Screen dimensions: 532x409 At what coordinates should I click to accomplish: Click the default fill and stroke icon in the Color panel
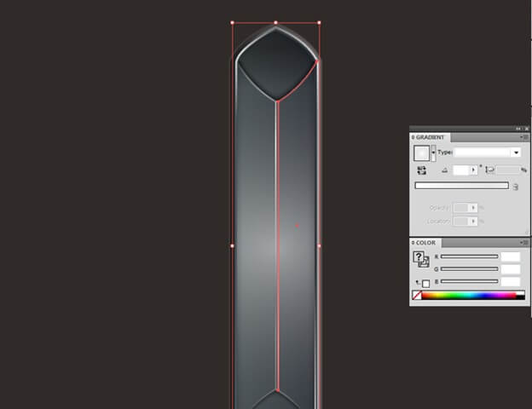click(423, 283)
